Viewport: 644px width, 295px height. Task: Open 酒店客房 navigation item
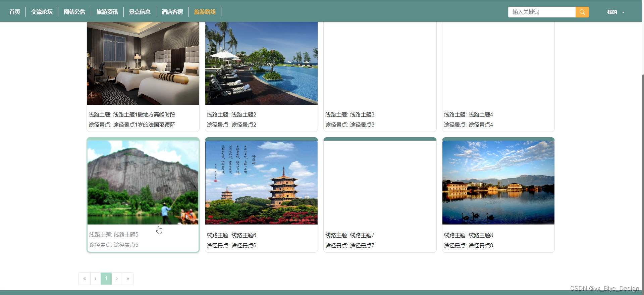tap(172, 12)
